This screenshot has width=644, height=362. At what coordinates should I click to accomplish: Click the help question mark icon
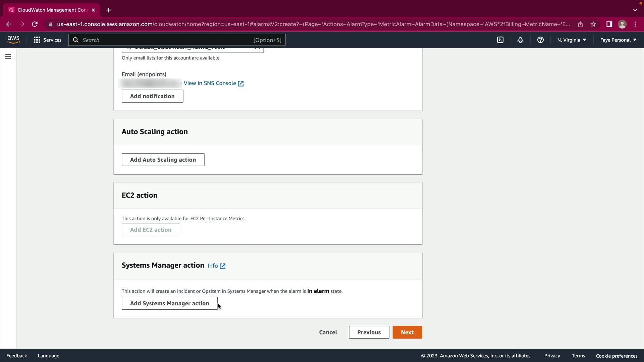tap(540, 40)
